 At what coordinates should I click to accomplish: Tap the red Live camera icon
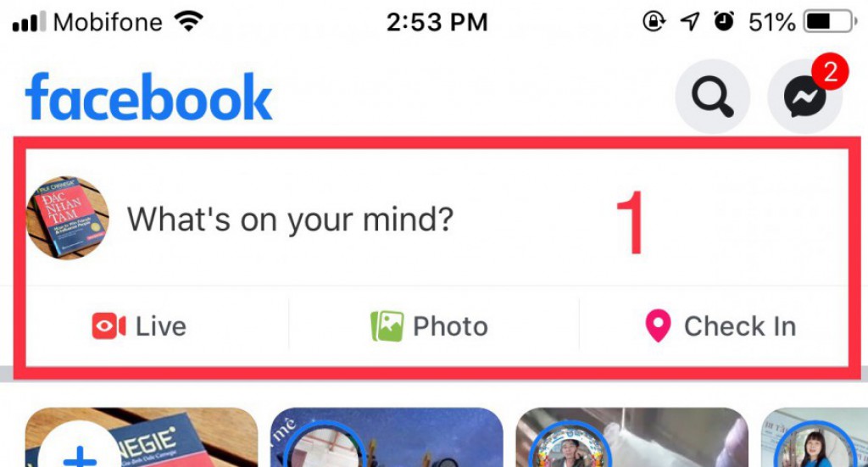[x=108, y=326]
